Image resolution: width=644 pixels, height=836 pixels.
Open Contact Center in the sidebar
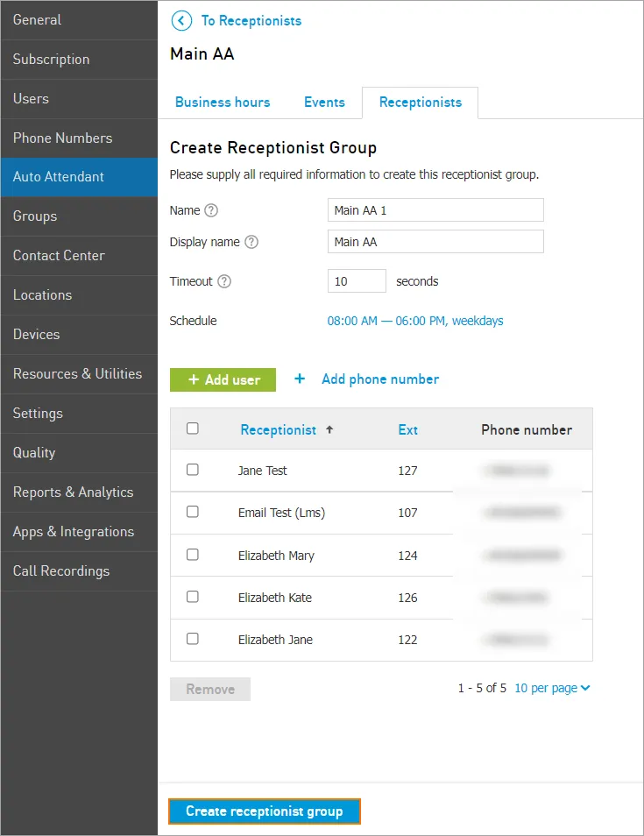(79, 256)
